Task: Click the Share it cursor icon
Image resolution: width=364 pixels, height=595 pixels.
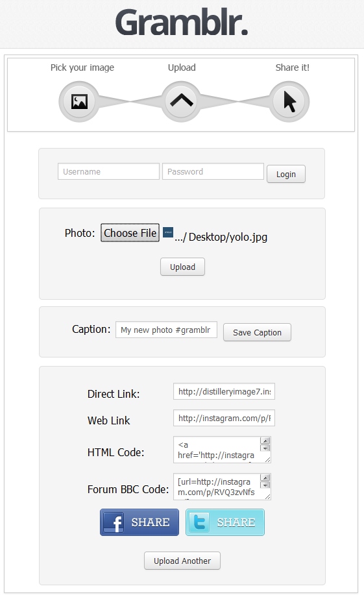Action: tap(289, 102)
